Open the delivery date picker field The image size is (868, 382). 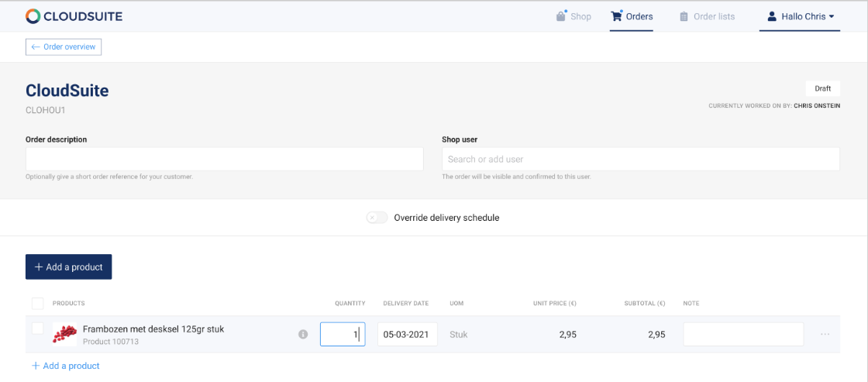coord(408,335)
